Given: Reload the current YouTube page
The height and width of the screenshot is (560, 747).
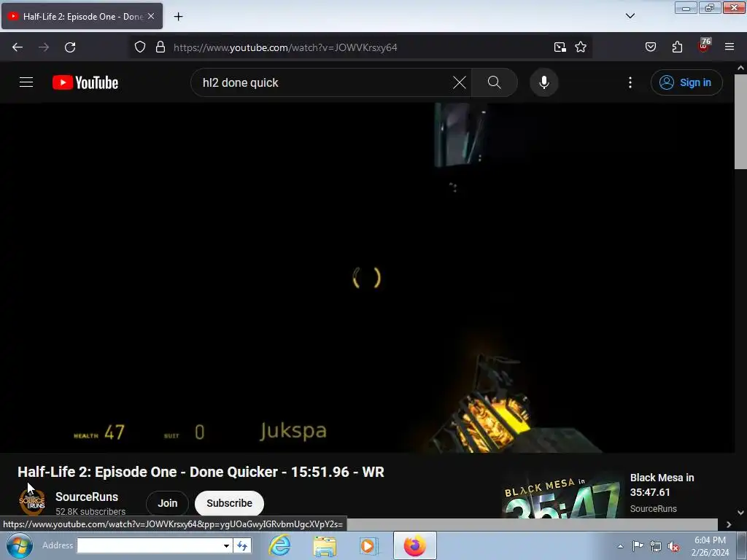Looking at the screenshot, I should point(70,47).
